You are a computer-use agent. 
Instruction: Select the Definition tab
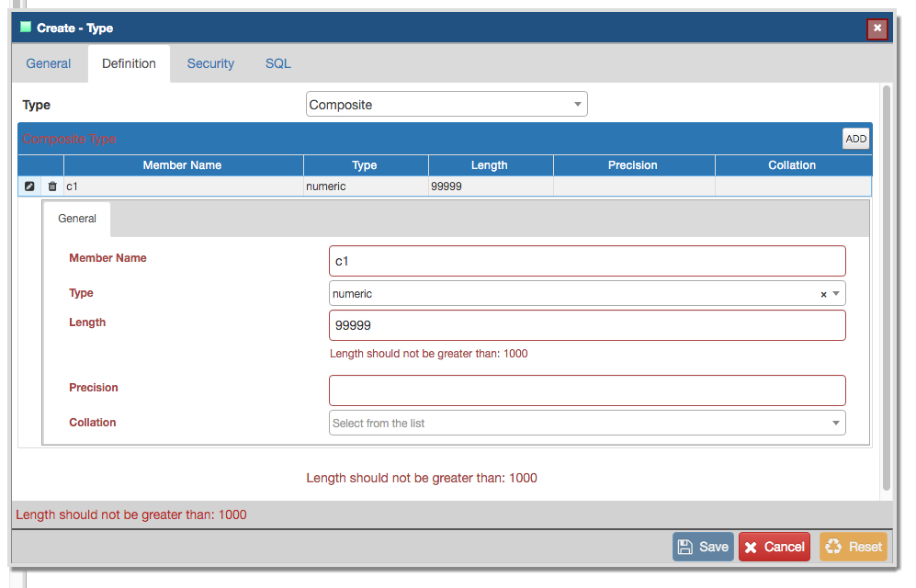(x=129, y=63)
